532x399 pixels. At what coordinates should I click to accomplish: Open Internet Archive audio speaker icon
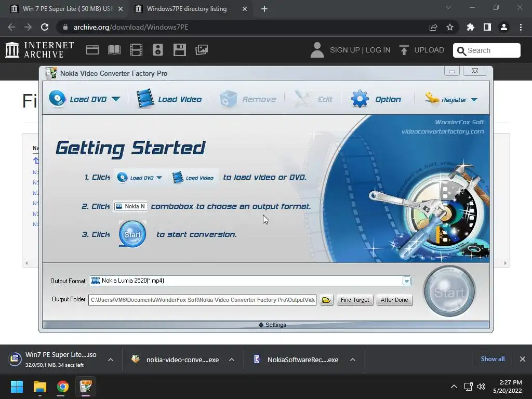158,50
